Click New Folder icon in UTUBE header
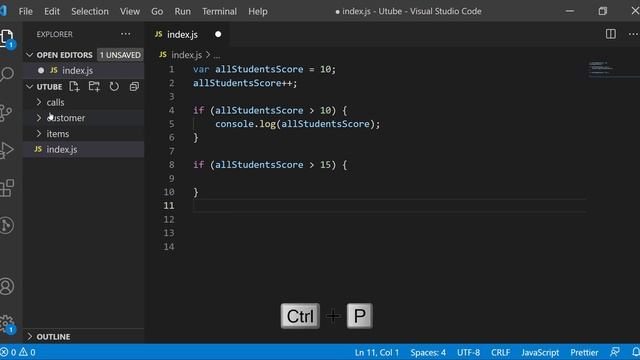Screen dimensions: 640x360 pos(94,87)
